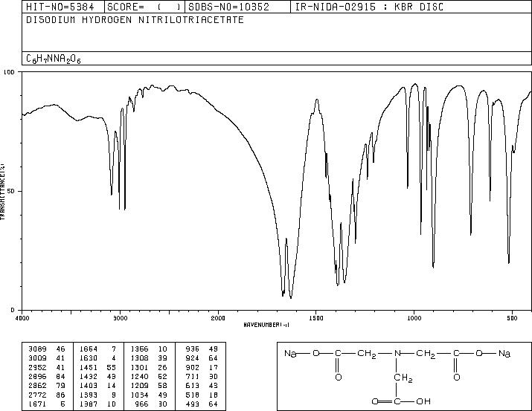
Task: Select peak value 1403 in the table
Action: (x=89, y=386)
